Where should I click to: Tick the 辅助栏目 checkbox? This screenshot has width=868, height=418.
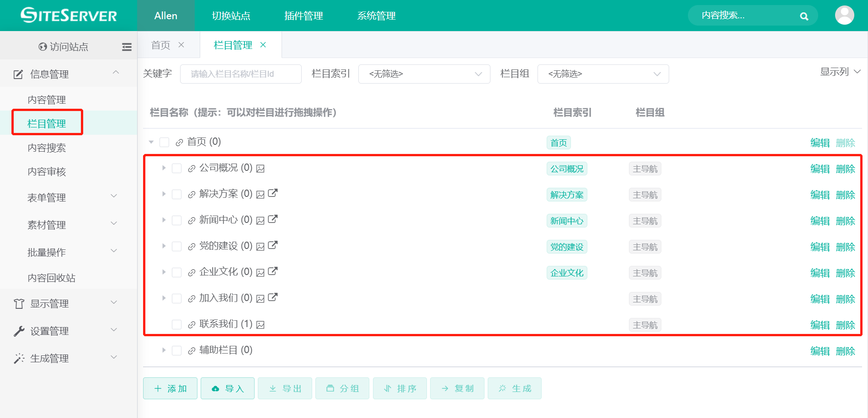click(177, 350)
